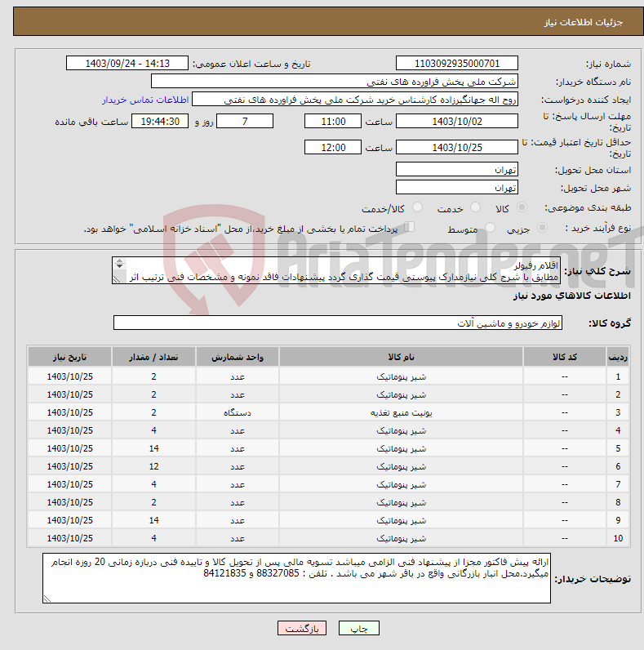Click the code cell in row 2
This screenshot has height=650, width=644.
565,394
